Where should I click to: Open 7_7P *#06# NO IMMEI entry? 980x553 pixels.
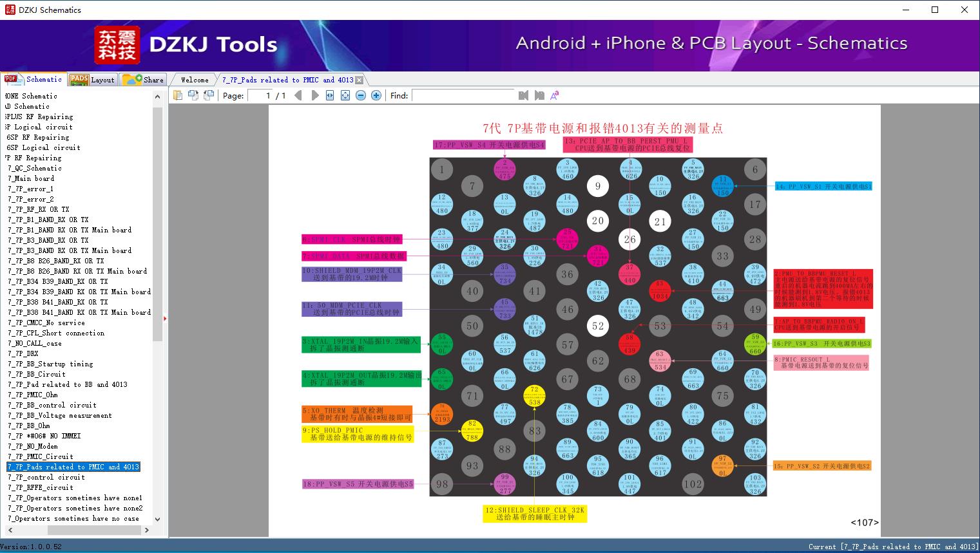(x=44, y=436)
